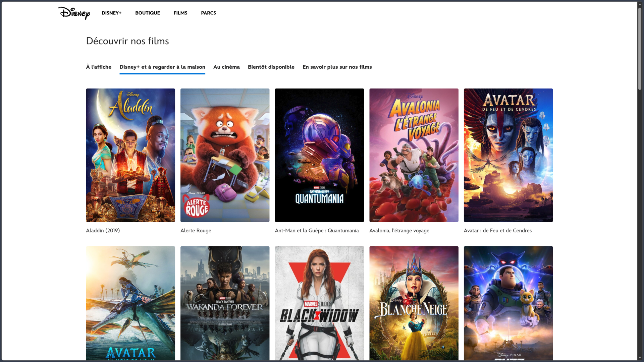Image resolution: width=644 pixels, height=362 pixels.
Task: Open Avatar de Feu et de Cendres poster
Action: [508, 155]
